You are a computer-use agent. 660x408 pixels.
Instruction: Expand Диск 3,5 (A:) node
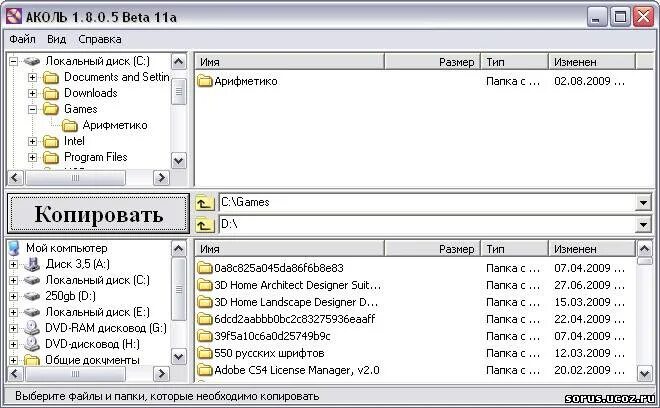(13, 264)
